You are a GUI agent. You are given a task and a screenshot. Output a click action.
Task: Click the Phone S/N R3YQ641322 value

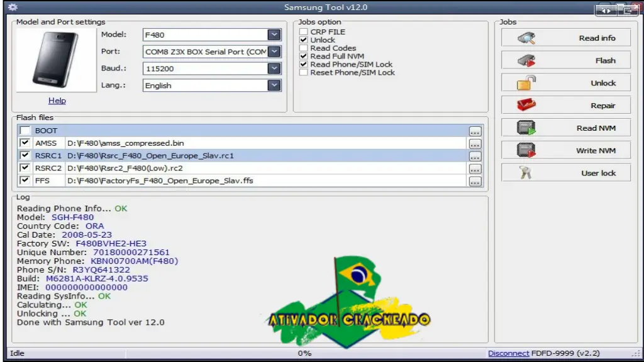tap(101, 270)
